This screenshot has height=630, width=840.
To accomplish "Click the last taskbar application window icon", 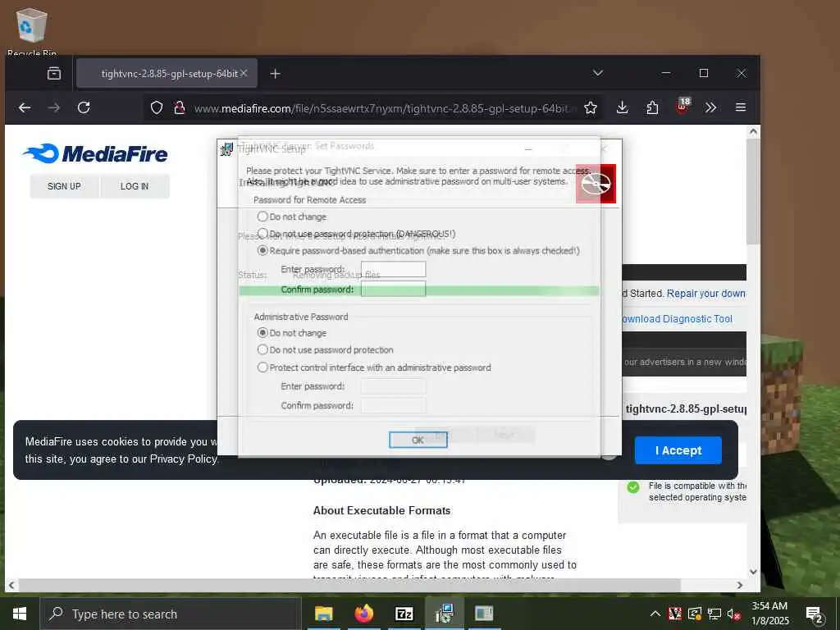I will tap(484, 614).
